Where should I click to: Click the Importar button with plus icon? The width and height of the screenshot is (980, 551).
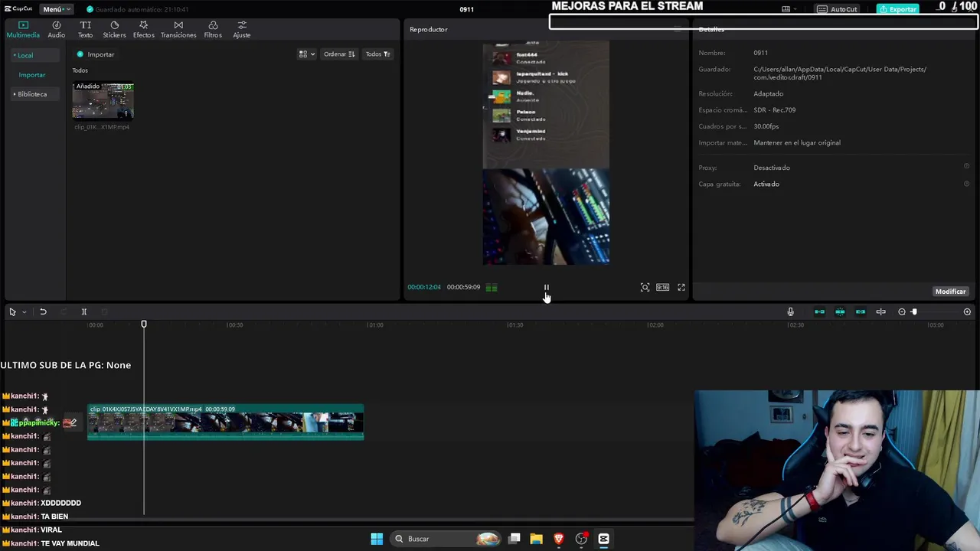point(96,54)
